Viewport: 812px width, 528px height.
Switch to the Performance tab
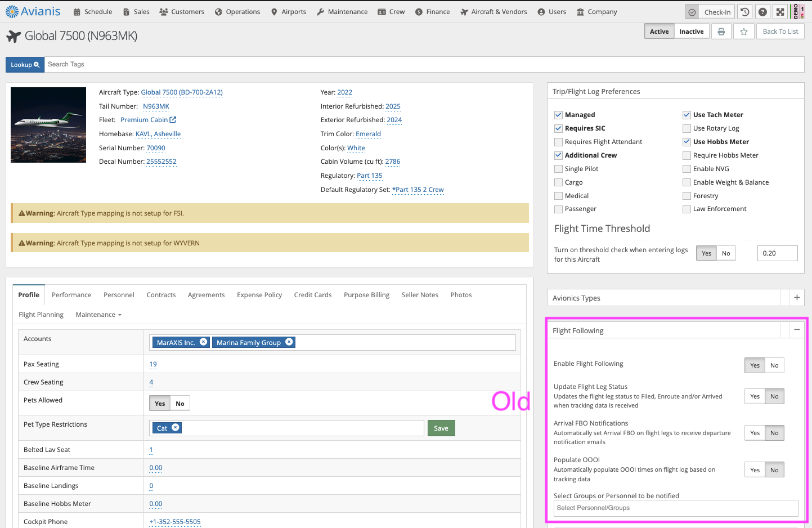(x=71, y=295)
